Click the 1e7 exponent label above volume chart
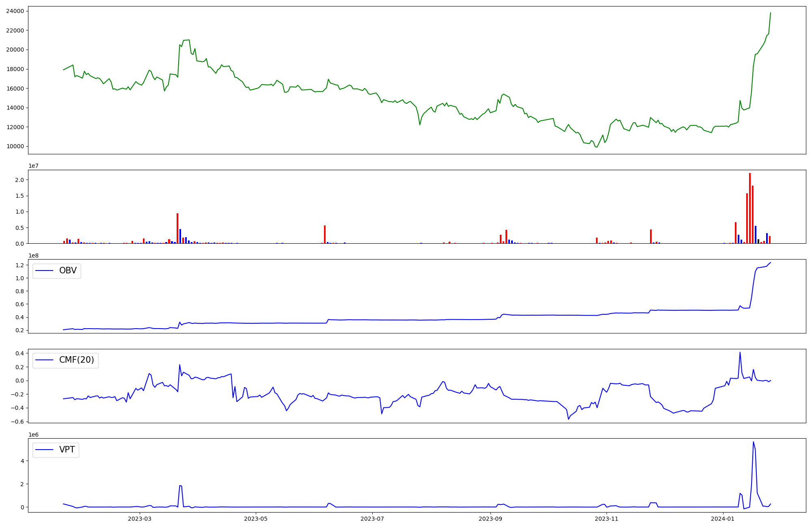This screenshot has height=528, width=812. point(33,166)
